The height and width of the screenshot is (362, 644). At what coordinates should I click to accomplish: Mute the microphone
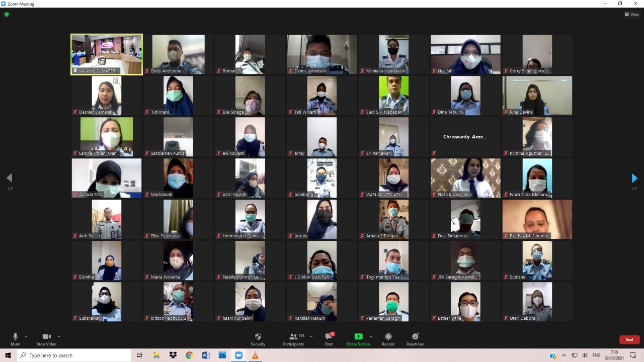(x=15, y=338)
